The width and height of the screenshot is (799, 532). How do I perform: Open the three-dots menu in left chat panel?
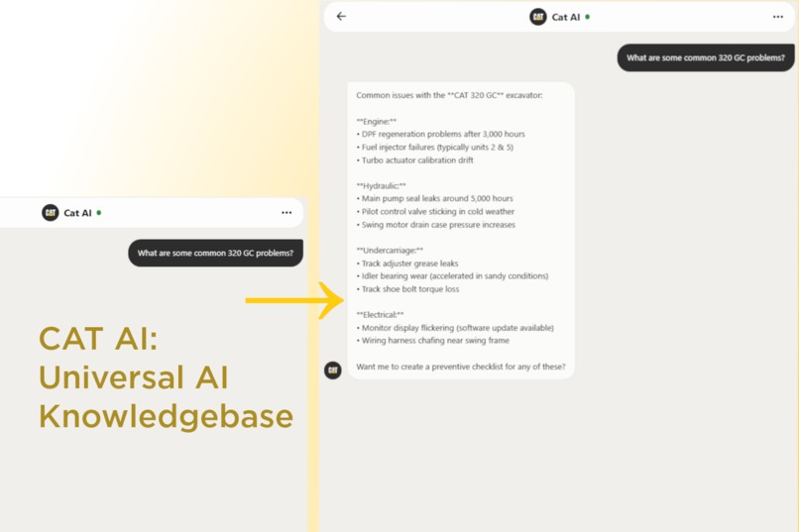[286, 213]
